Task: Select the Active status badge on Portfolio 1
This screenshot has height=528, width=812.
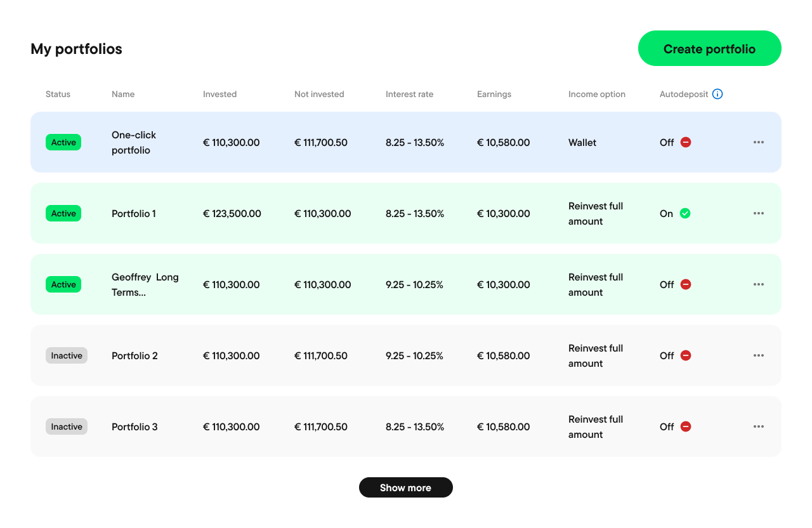Action: [x=63, y=213]
